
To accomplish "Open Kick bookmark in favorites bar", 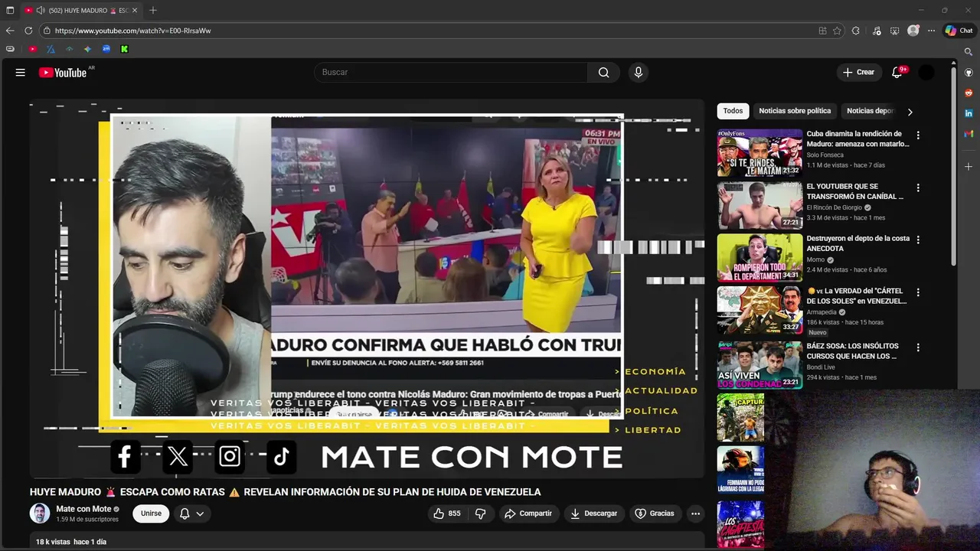I will [x=124, y=49].
